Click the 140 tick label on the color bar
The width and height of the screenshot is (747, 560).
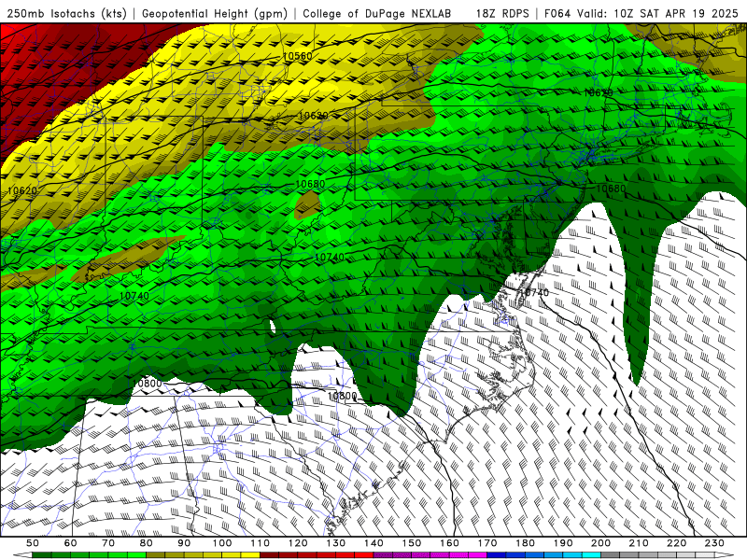pyautogui.click(x=373, y=543)
